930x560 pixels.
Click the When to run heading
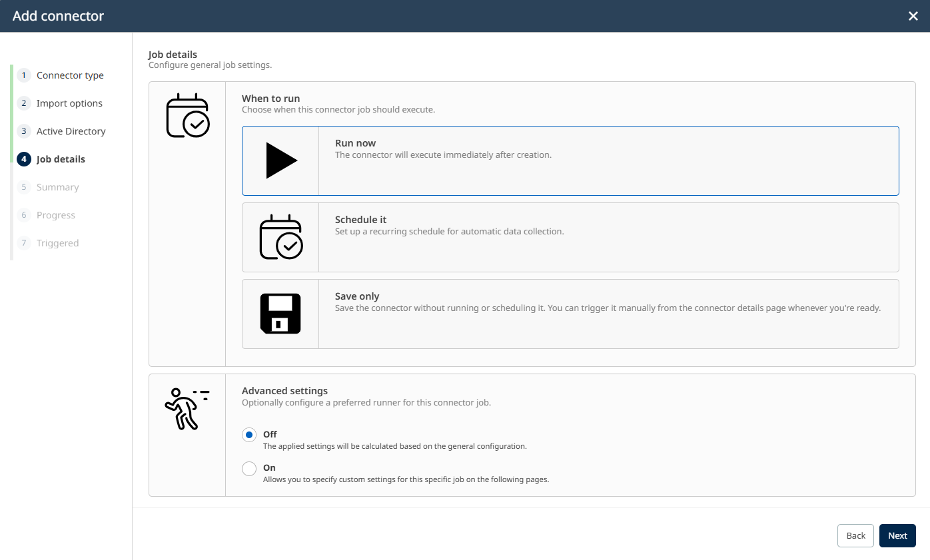pyautogui.click(x=271, y=99)
